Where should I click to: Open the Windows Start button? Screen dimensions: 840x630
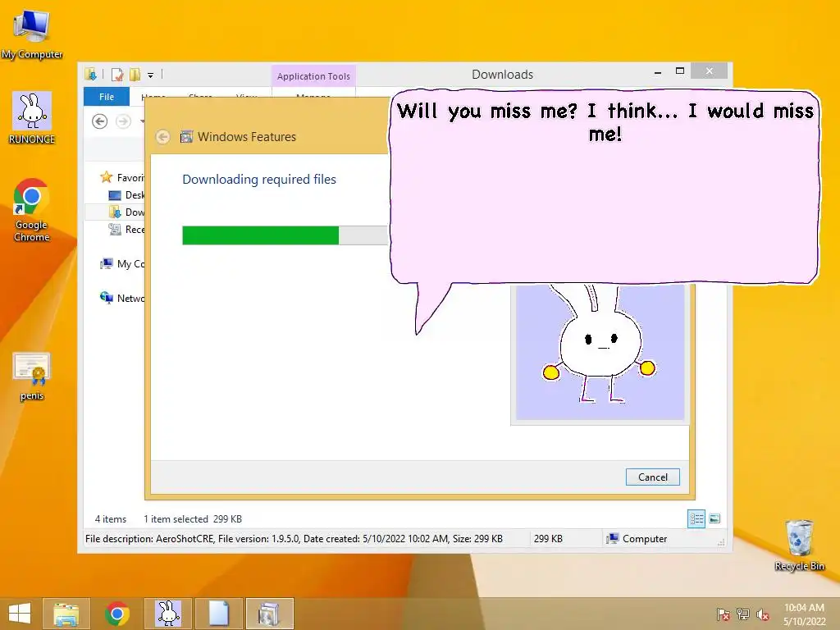(20, 614)
